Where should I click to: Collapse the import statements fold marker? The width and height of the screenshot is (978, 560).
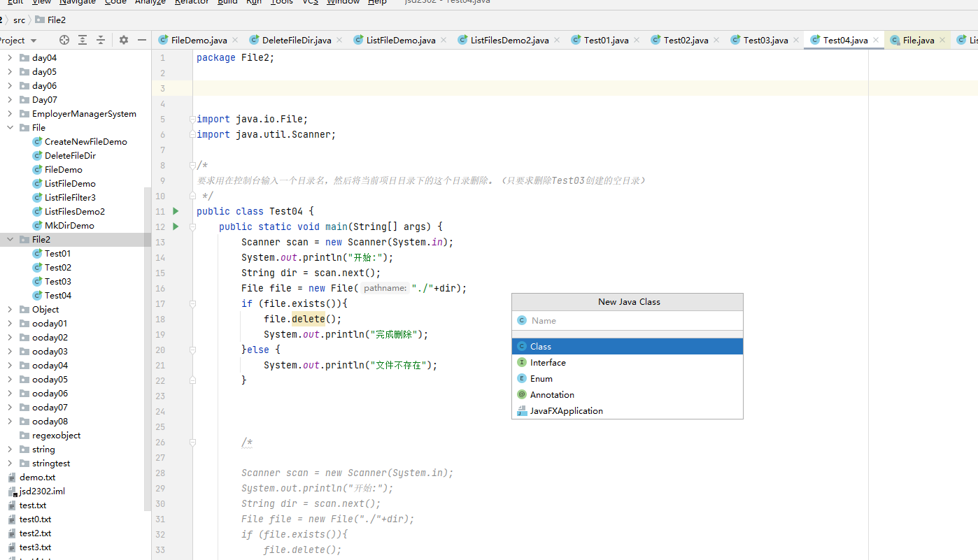[x=192, y=119]
